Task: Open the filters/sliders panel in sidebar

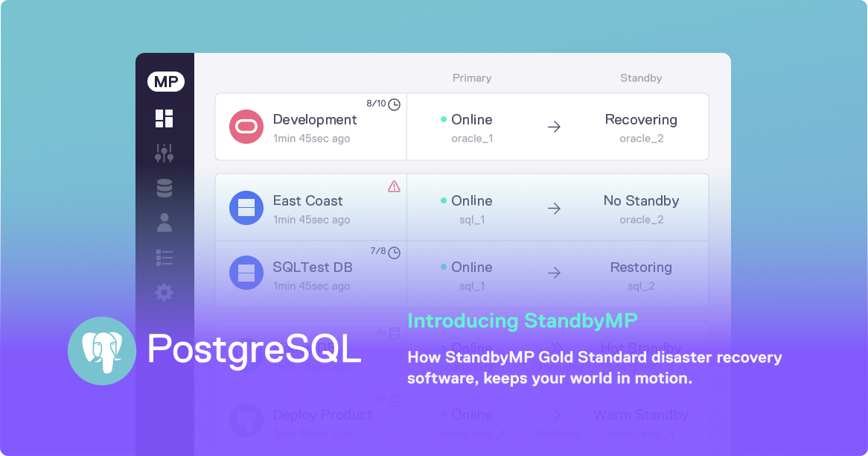Action: (x=164, y=153)
